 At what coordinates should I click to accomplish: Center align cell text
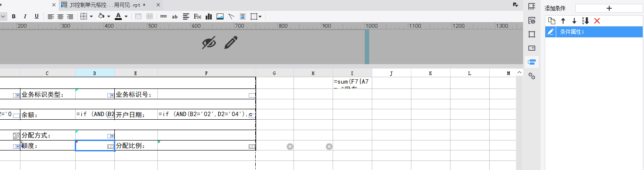[x=60, y=16]
